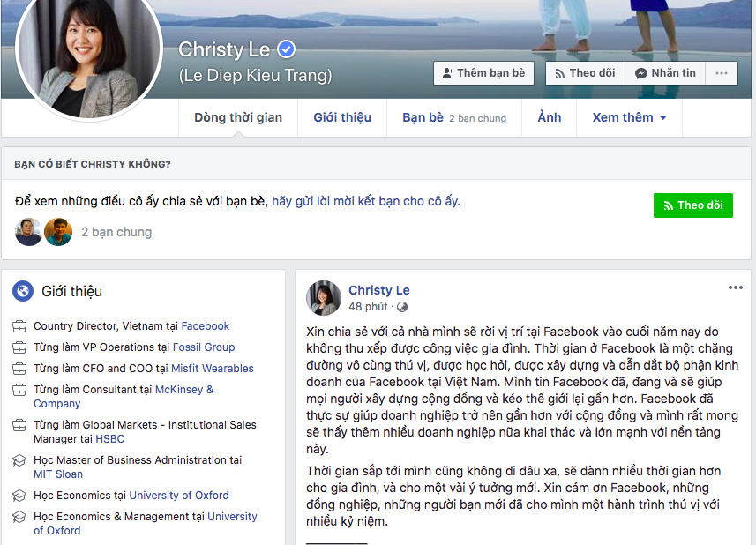
Task: Open the HSBC link
Action: [x=110, y=439]
